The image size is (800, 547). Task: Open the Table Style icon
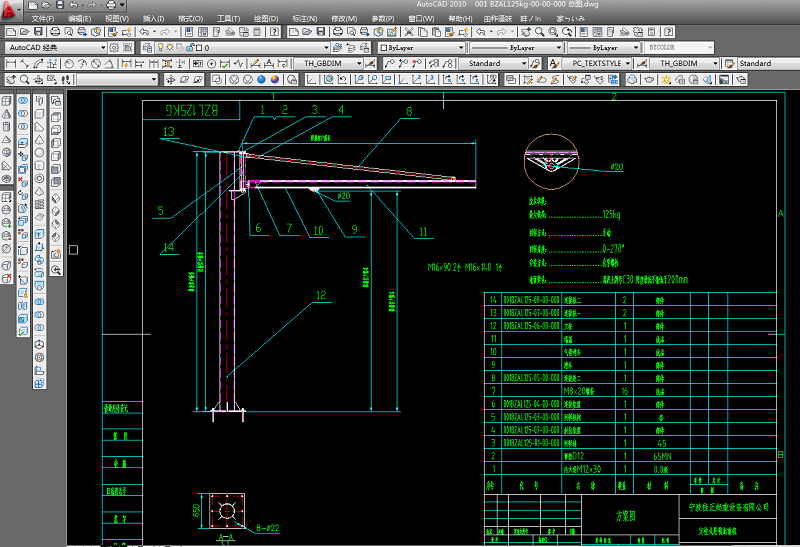click(730, 63)
